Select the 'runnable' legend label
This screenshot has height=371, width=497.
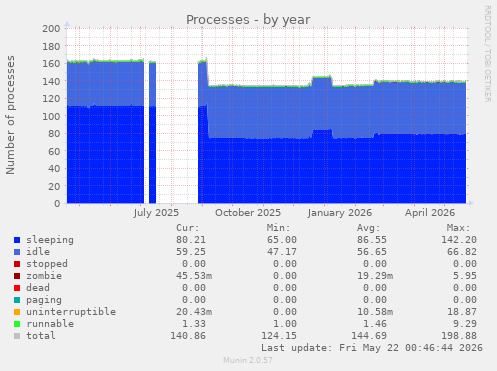coord(50,324)
